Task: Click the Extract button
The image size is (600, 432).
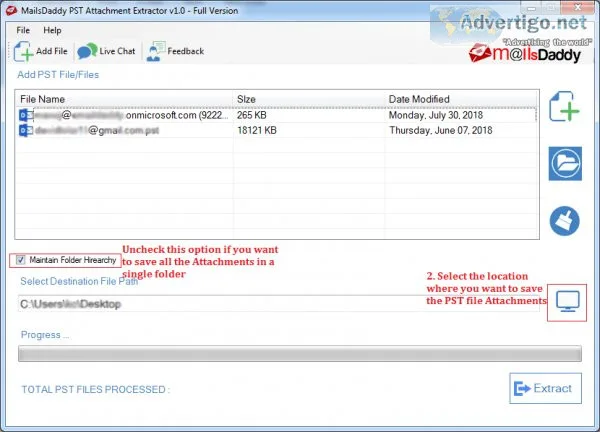Action: [x=545, y=388]
